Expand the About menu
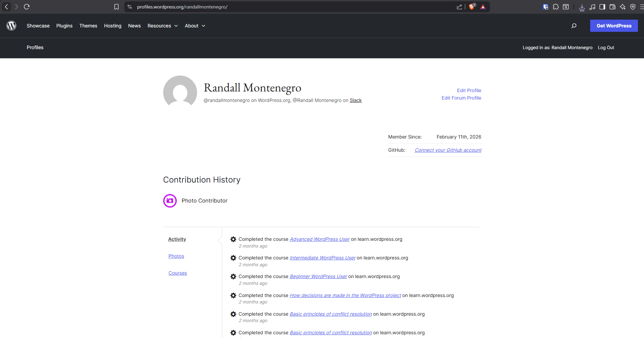Screen dimensions: 644x338 coord(195,26)
